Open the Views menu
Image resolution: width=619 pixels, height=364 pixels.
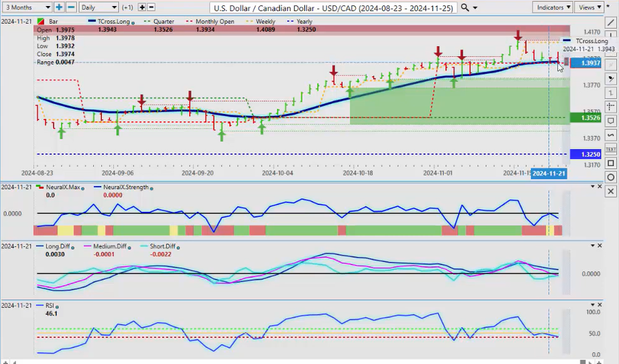[590, 7]
